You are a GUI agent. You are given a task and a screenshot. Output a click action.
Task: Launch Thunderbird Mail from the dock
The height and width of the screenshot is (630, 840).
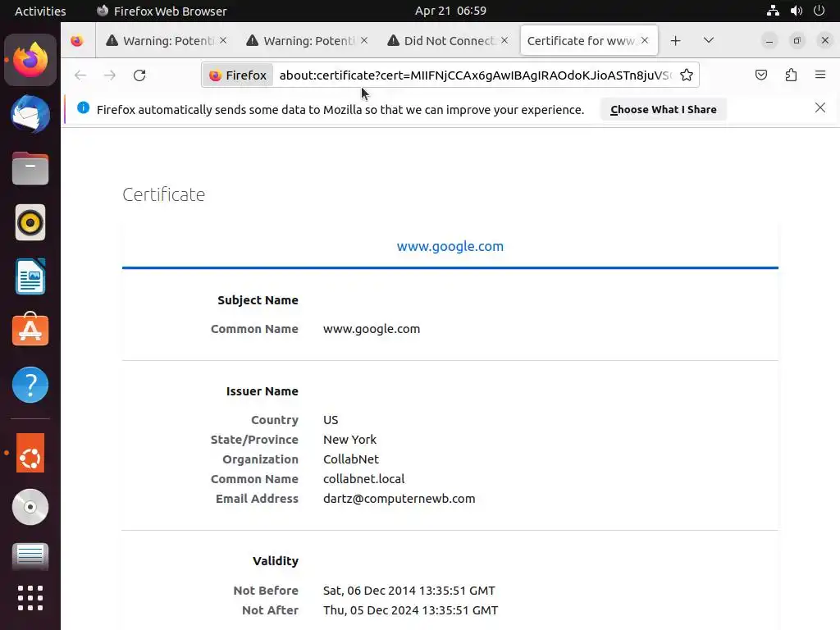(30, 114)
